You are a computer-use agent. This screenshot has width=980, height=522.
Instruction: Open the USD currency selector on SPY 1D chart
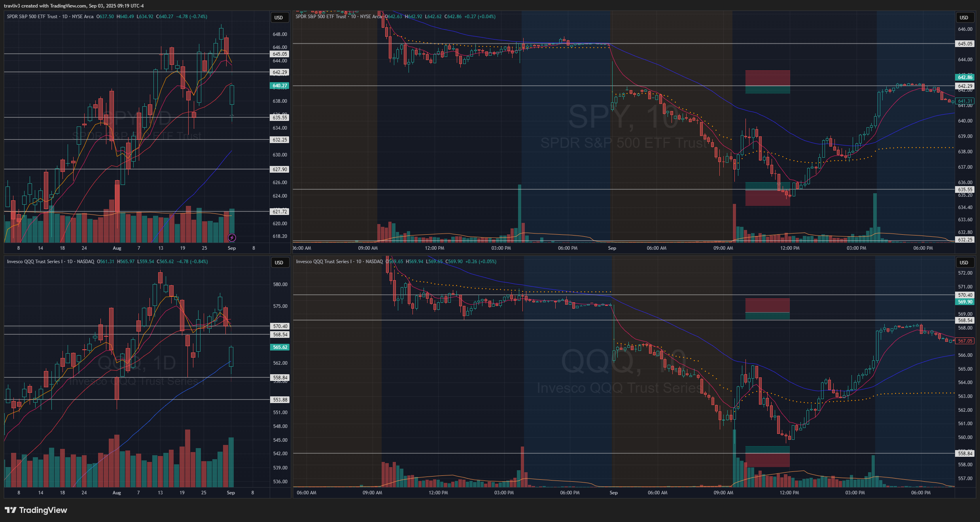click(x=279, y=17)
